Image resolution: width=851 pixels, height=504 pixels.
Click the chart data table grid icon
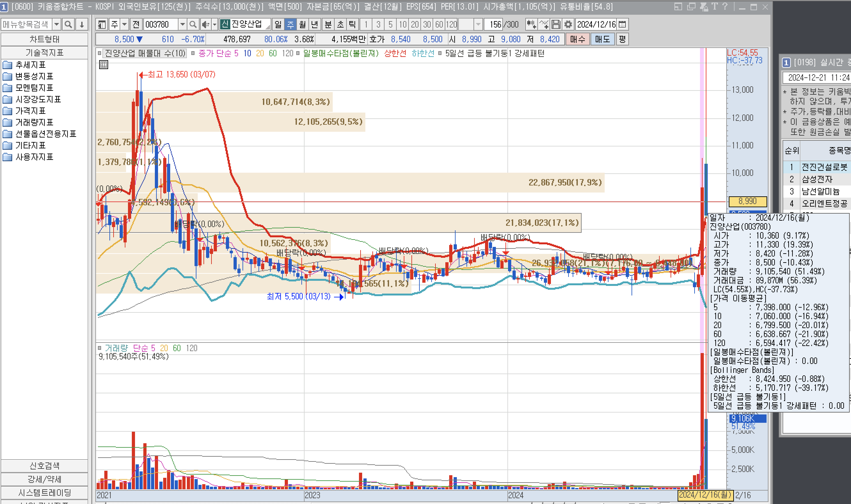[x=104, y=65]
